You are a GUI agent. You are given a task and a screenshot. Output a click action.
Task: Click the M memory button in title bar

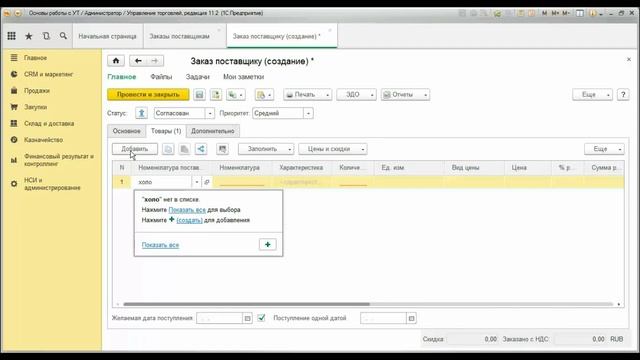(x=544, y=13)
